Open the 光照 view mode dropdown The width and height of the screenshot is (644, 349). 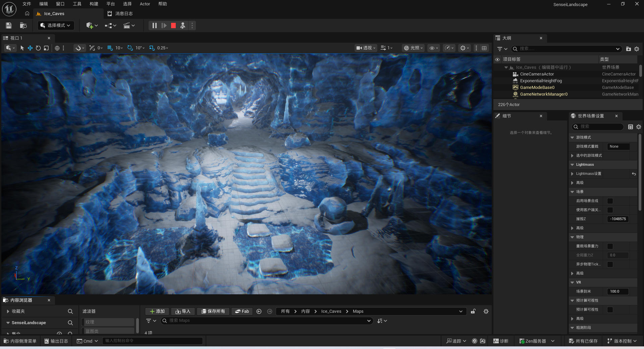(x=414, y=48)
